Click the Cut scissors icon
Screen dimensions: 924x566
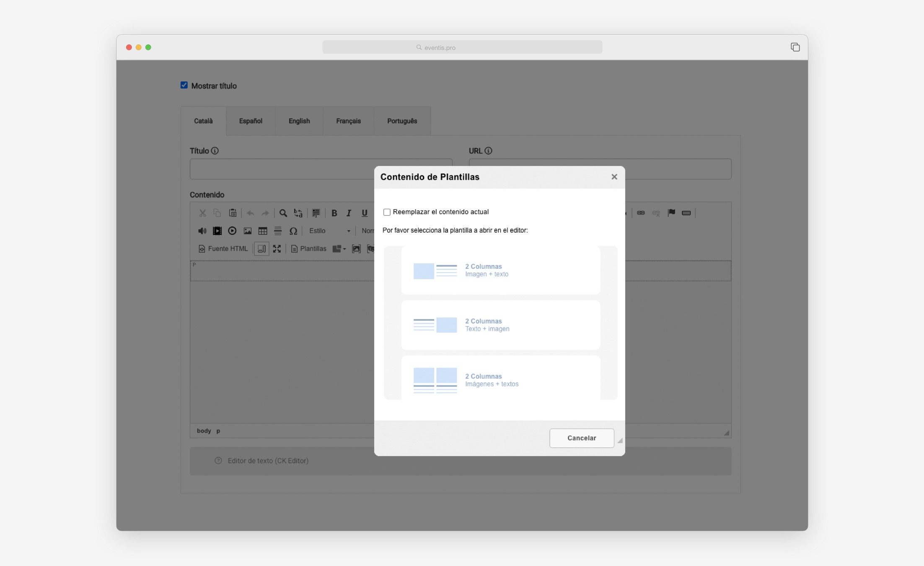203,213
